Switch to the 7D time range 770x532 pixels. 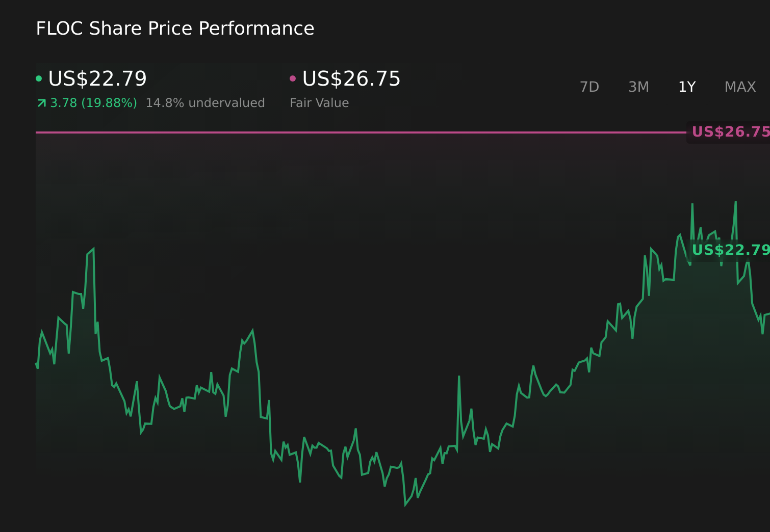point(589,87)
